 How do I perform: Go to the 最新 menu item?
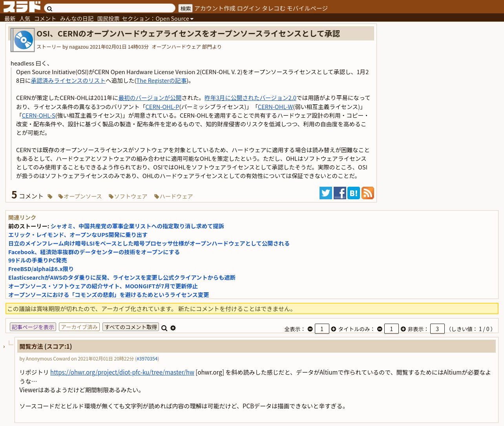pyautogui.click(x=10, y=18)
